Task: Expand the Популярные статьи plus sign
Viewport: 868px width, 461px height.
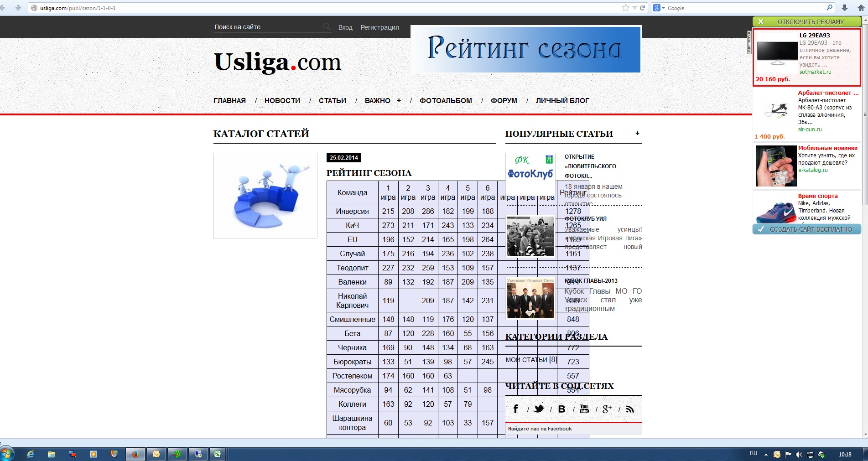Action: pyautogui.click(x=637, y=133)
